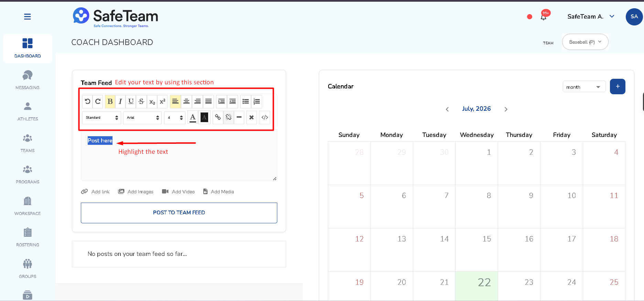The image size is (644, 301).
Task: Toggle strikethrough formatting
Action: point(141,101)
